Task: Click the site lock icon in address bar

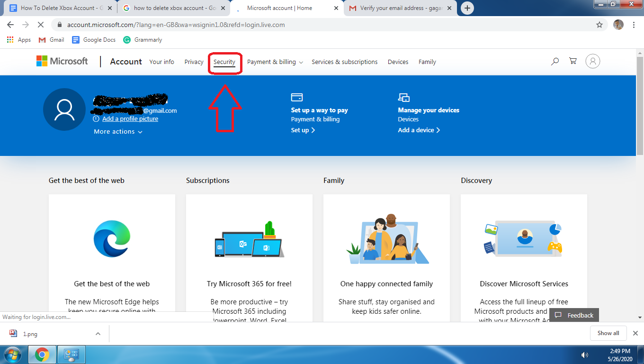Action: (60, 25)
